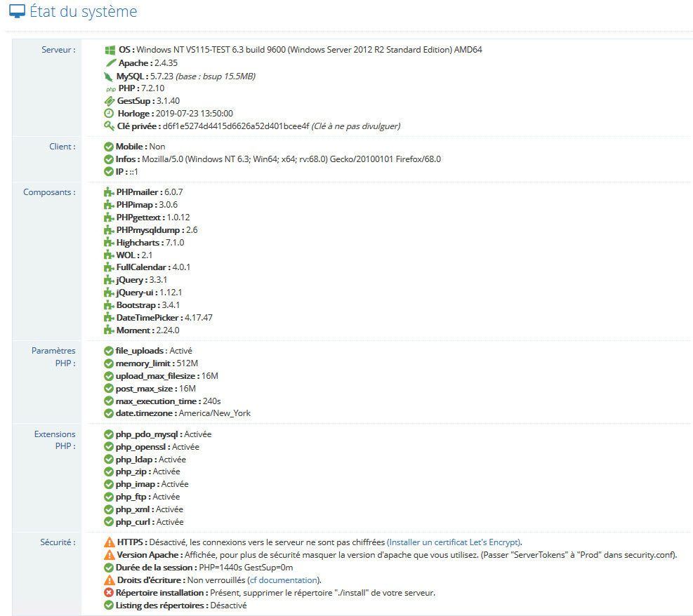693x616 pixels.
Task: Click the warning icon beside Version Apache
Action: coord(109,555)
